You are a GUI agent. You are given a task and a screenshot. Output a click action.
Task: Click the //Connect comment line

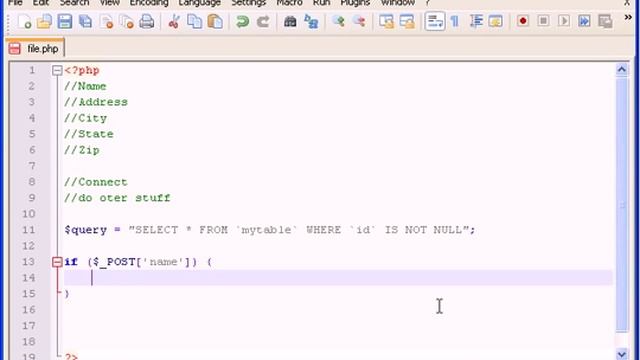[96, 182]
